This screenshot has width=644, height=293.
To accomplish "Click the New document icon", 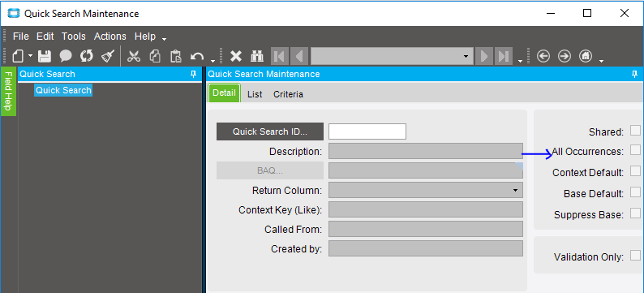I will 18,56.
